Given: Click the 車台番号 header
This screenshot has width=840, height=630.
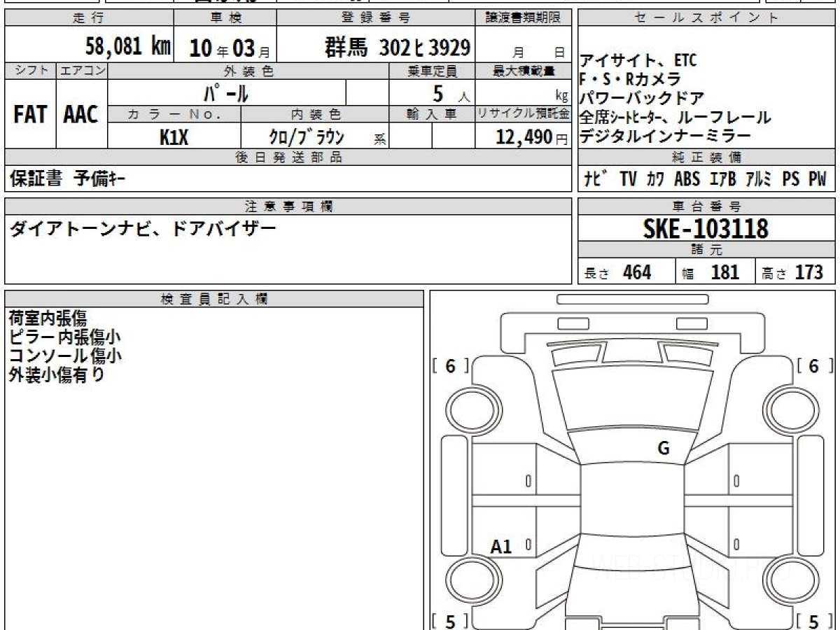Looking at the screenshot, I should click(x=707, y=206).
